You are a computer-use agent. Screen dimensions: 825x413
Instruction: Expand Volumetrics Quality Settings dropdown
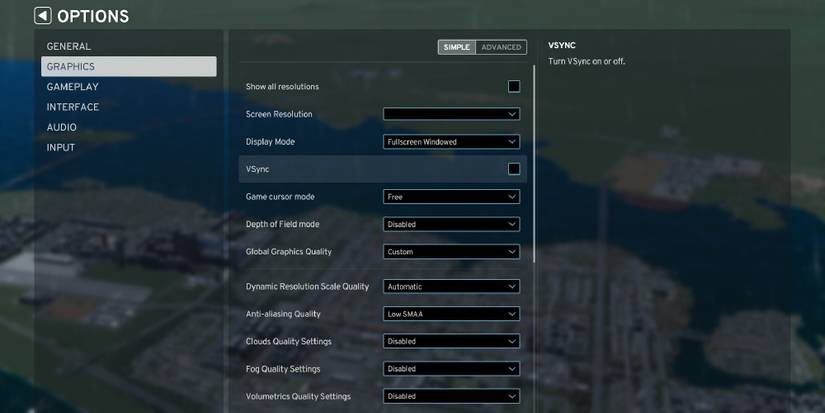pos(451,396)
